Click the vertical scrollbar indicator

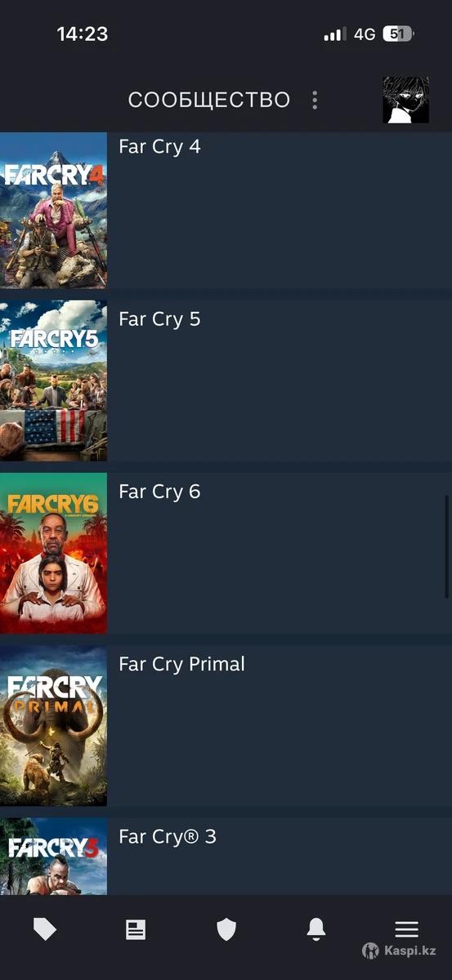pos(446,546)
